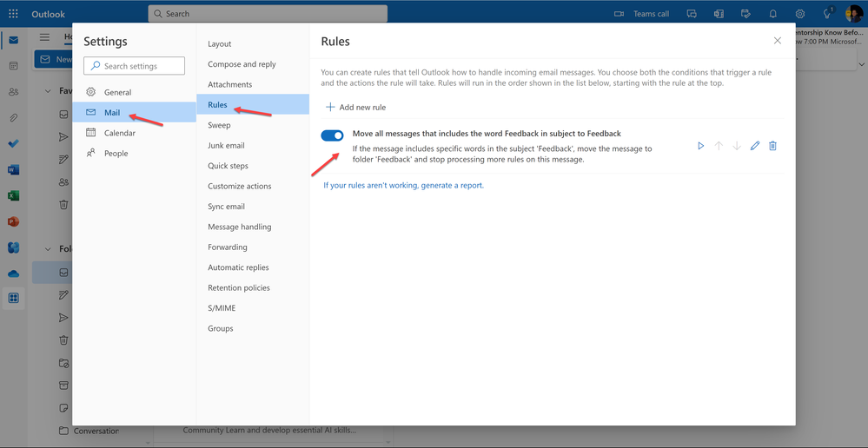This screenshot has width=868, height=448.
Task: Select General settings category
Action: click(x=134, y=92)
